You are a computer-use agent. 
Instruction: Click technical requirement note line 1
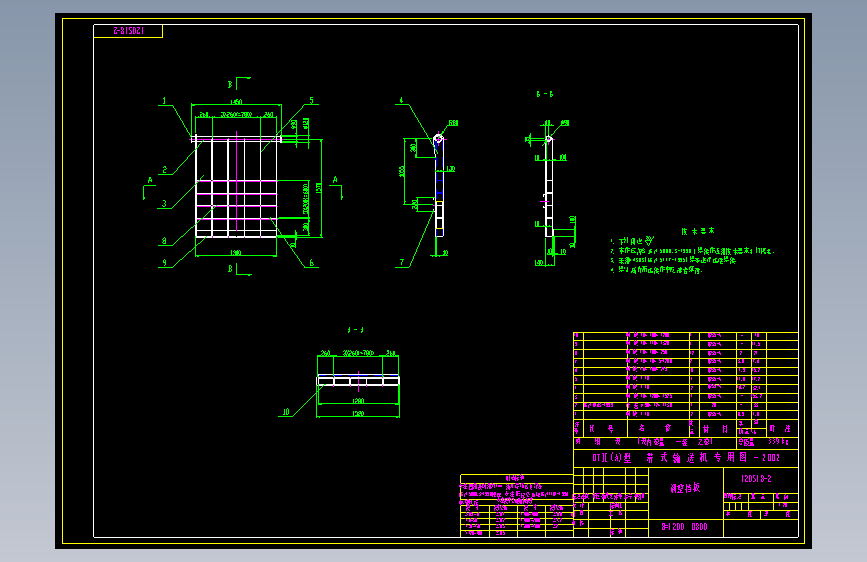pos(632,241)
